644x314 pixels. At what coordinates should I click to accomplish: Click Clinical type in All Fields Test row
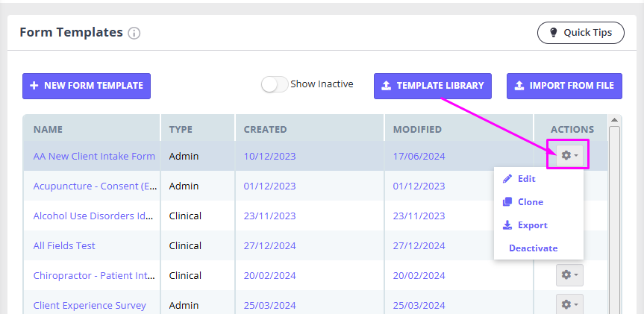coord(185,246)
